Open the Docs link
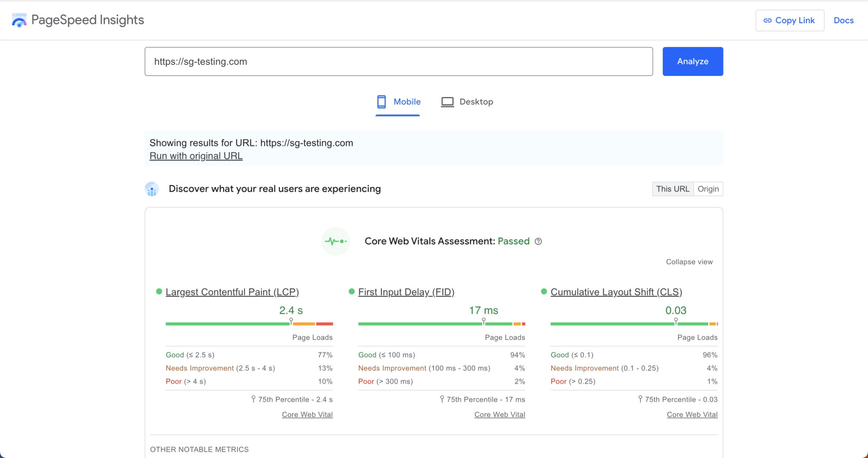 click(x=843, y=21)
